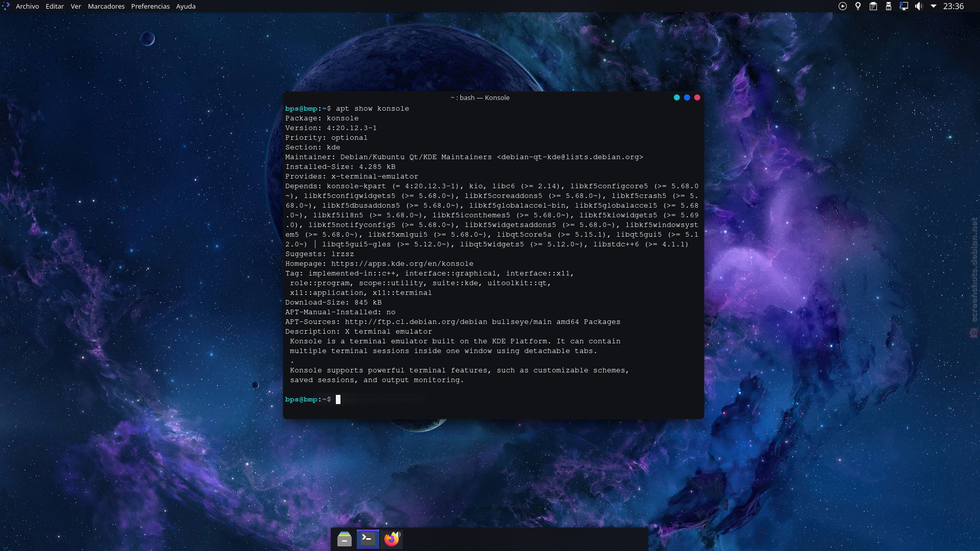
Task: Launch the file manager from the dock
Action: 345,539
